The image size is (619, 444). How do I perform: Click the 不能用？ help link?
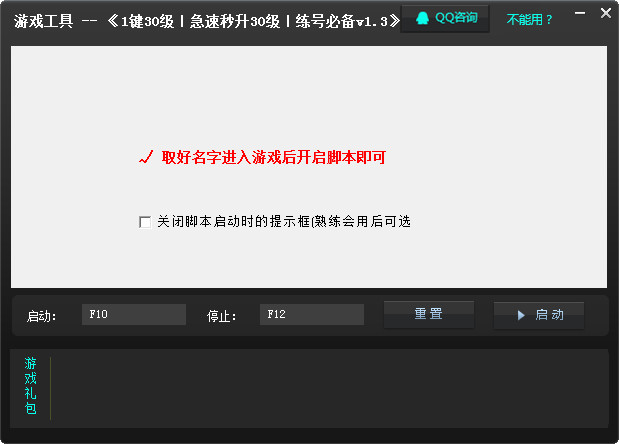pyautogui.click(x=529, y=19)
